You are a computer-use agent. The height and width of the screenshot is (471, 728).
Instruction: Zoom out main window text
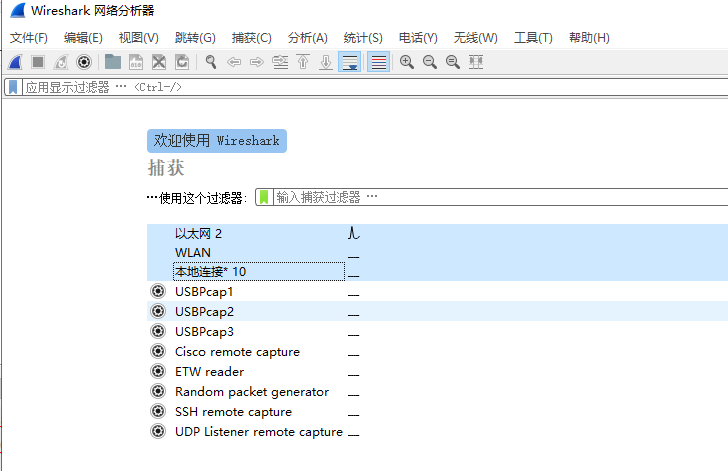point(430,62)
